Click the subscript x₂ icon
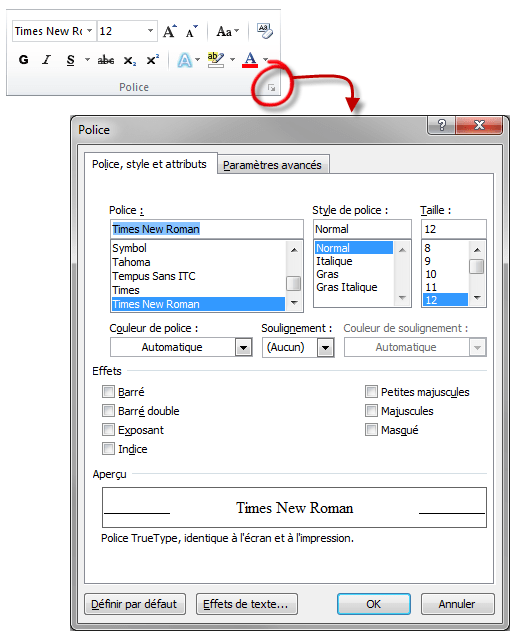 point(130,61)
